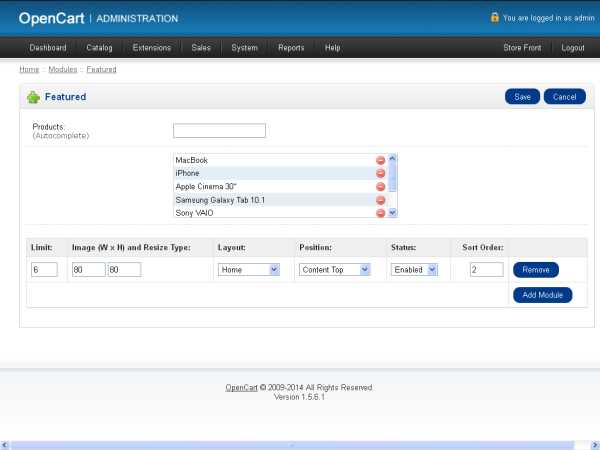Viewport: 600px width, 450px height.
Task: Focus the Products autocomplete text field
Action: tap(219, 130)
